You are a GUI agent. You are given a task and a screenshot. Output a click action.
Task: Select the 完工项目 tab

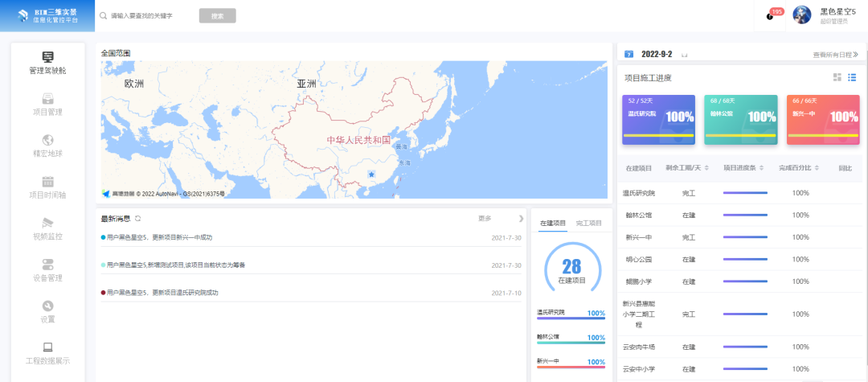pos(588,223)
